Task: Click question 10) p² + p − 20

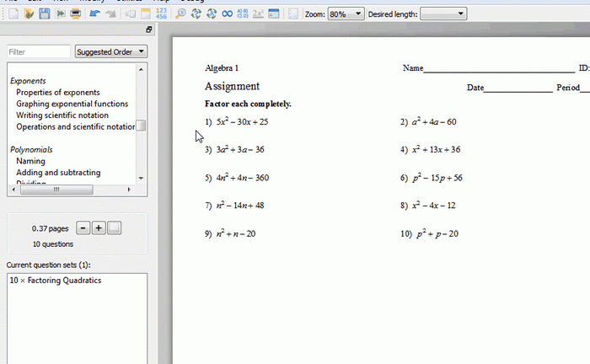Action: (429, 234)
